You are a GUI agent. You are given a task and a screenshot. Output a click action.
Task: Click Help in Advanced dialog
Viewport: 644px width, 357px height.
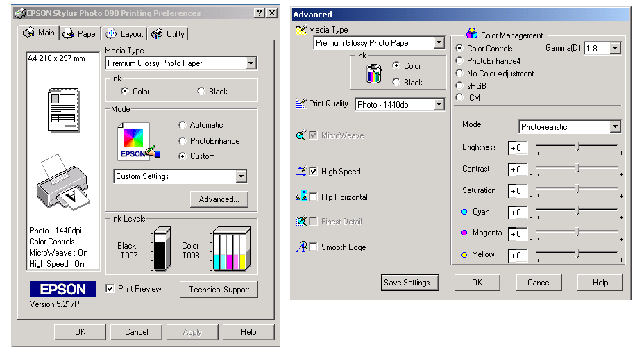click(x=600, y=283)
